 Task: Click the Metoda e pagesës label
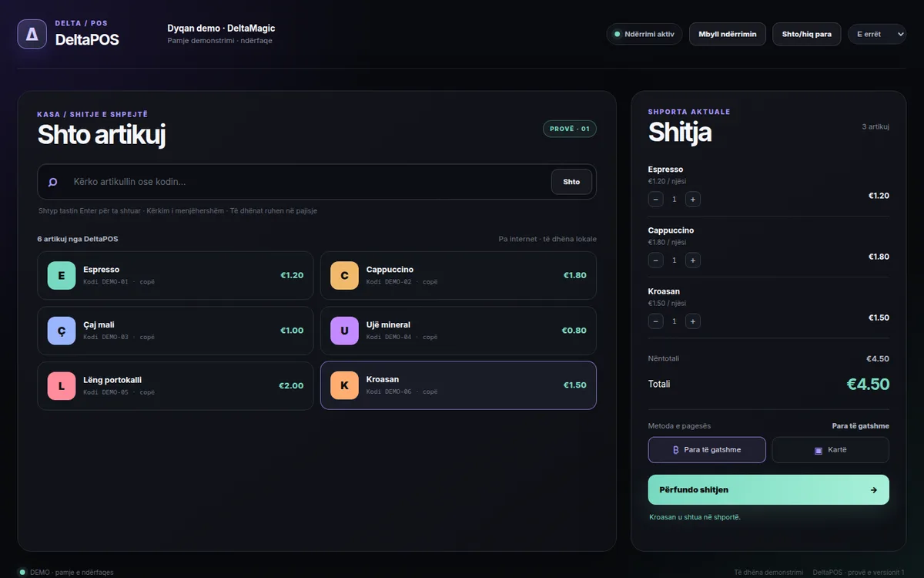pos(679,426)
